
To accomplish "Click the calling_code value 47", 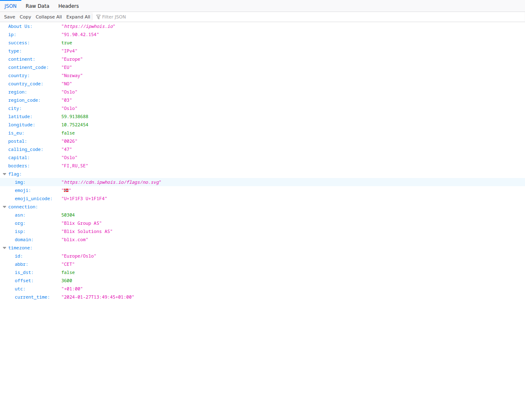I will pyautogui.click(x=67, y=149).
